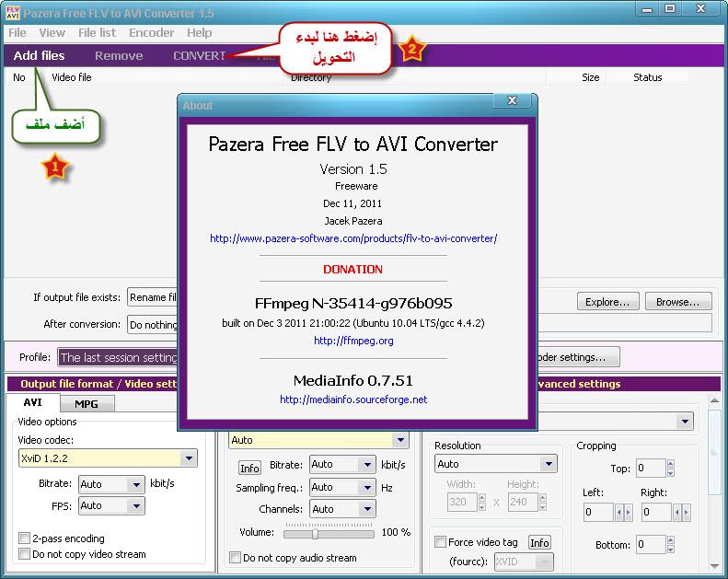Switch to the MPG tab
The image size is (728, 579).
coord(87,403)
